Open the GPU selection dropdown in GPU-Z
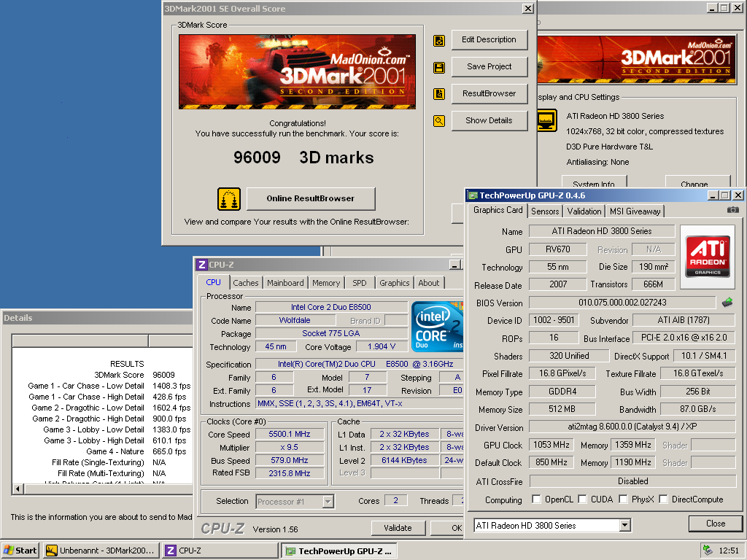 (x=625, y=525)
